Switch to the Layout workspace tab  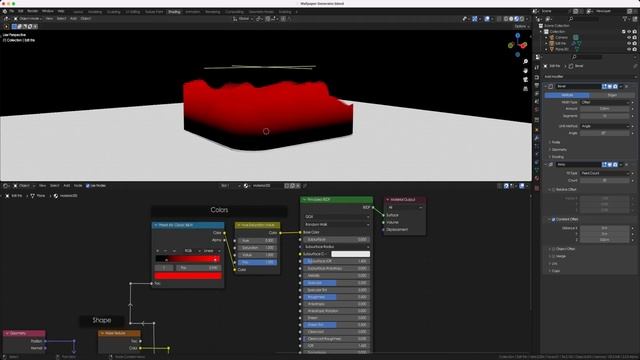(78, 12)
